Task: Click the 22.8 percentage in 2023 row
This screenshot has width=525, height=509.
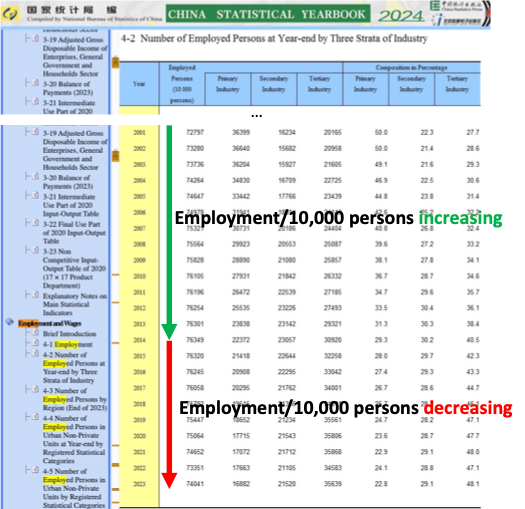Action: (381, 484)
